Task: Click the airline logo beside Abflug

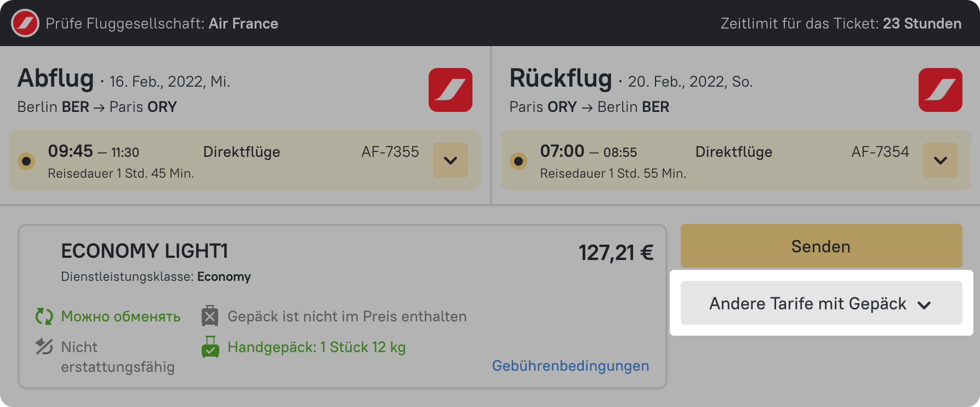Action: [x=450, y=90]
